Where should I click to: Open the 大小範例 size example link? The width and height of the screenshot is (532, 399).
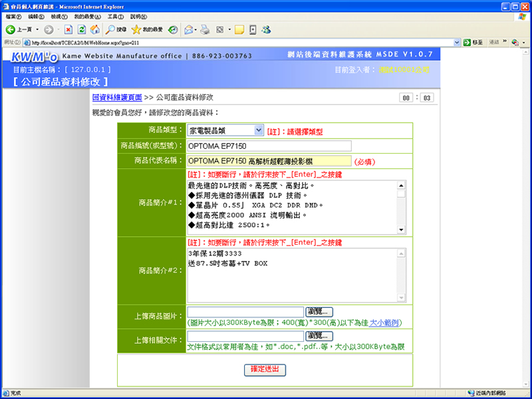coord(384,323)
